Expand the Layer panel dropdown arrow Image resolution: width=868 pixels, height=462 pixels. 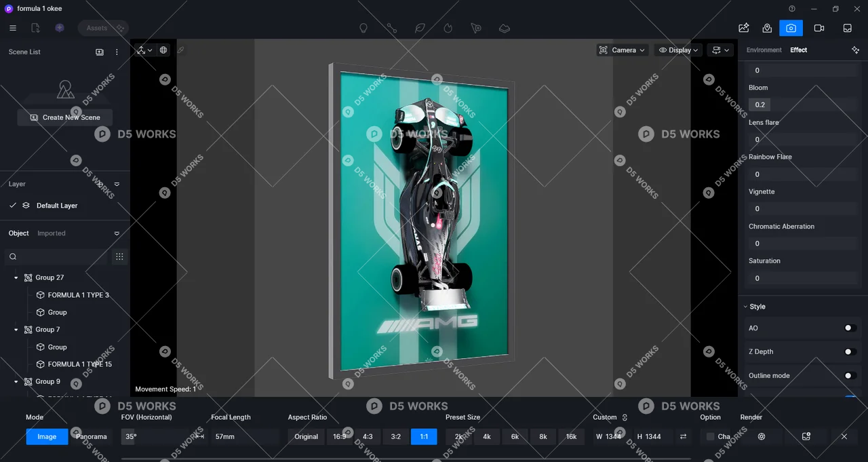[x=117, y=184]
